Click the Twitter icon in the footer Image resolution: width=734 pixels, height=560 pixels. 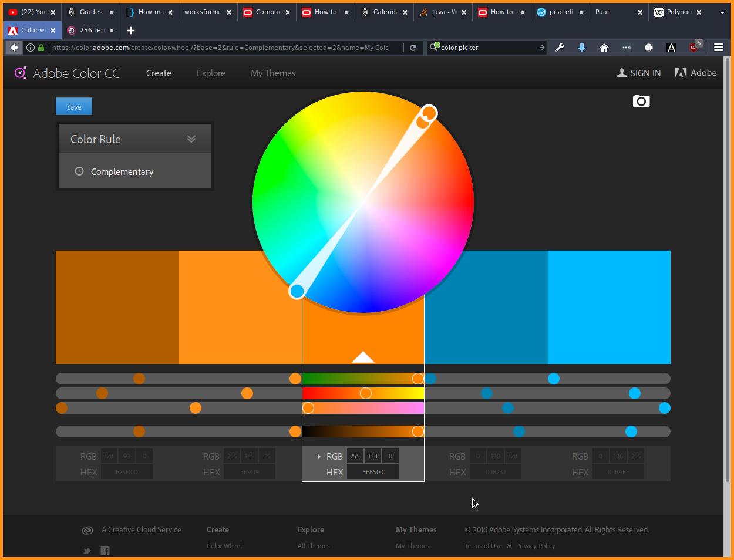pos(87,551)
